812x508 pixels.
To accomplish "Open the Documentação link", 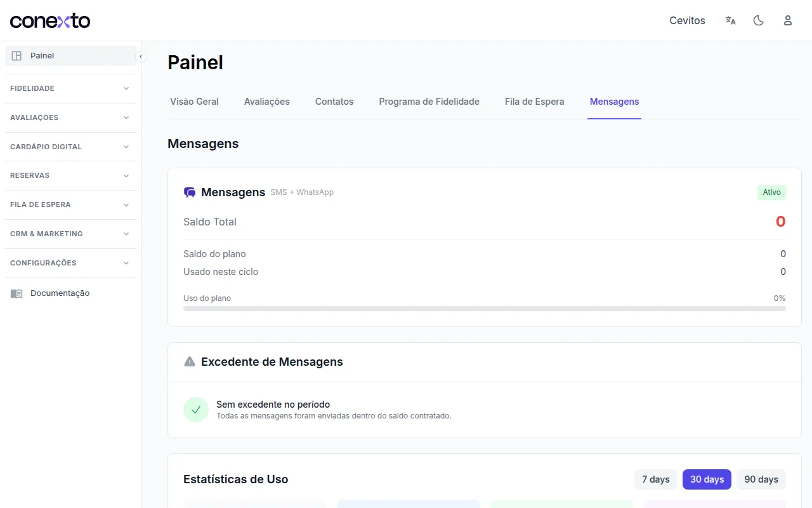I will (x=70, y=293).
